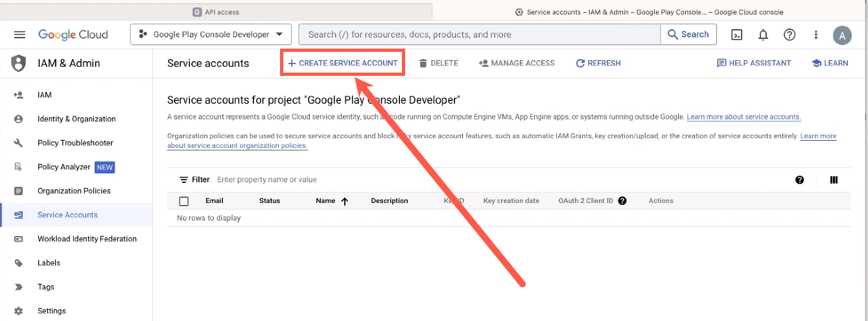Open the Google Play Console Developer project picker
The height and width of the screenshot is (321, 868).
211,34
